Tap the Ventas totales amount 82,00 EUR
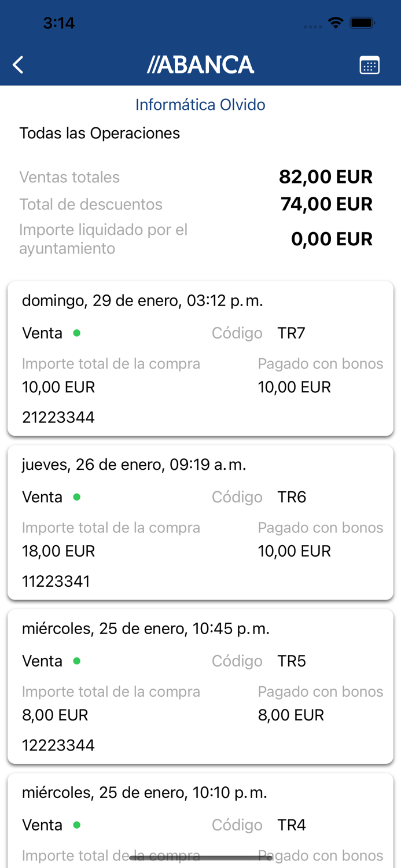Screen dimensions: 401x868 [x=326, y=176]
